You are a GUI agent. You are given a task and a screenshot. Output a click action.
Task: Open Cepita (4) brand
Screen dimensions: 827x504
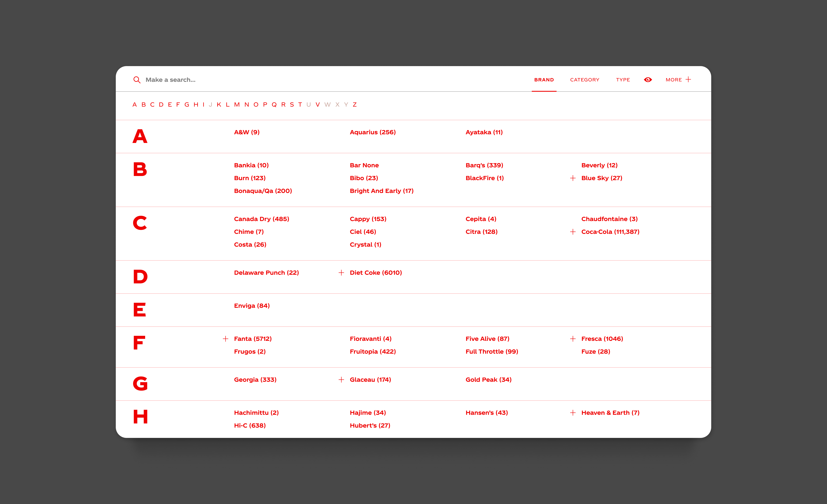[x=481, y=219]
